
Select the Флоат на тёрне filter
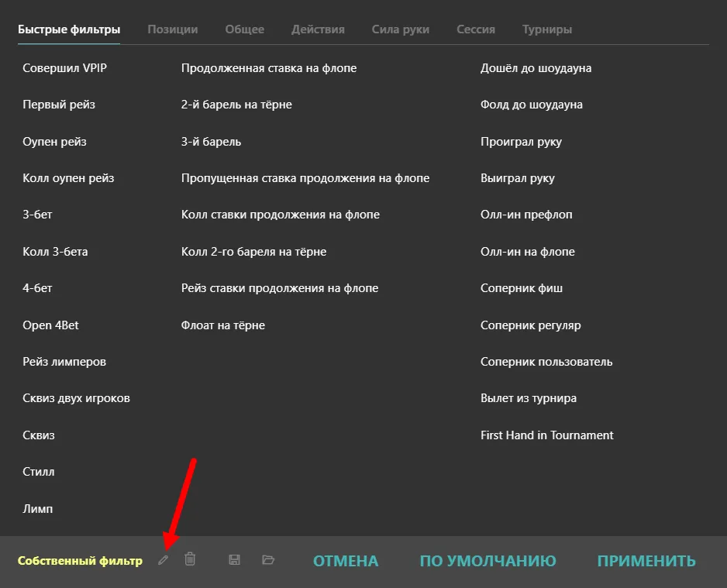[222, 325]
